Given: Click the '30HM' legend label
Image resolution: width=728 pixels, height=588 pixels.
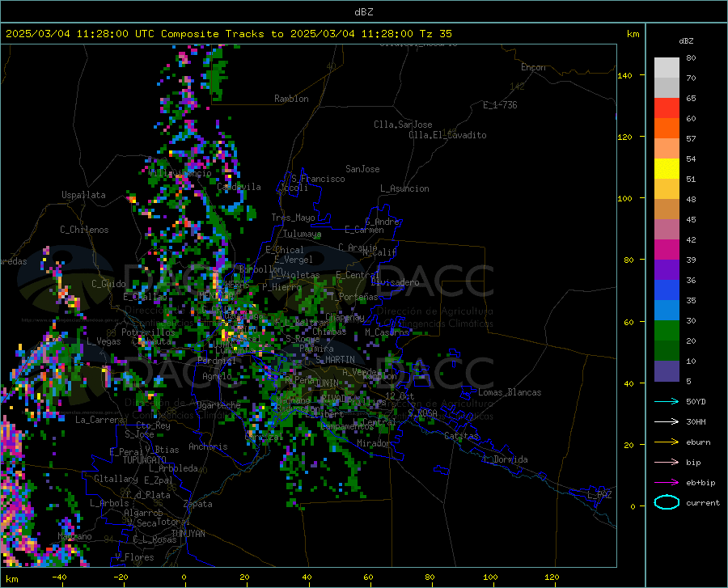Looking at the screenshot, I should [x=696, y=422].
